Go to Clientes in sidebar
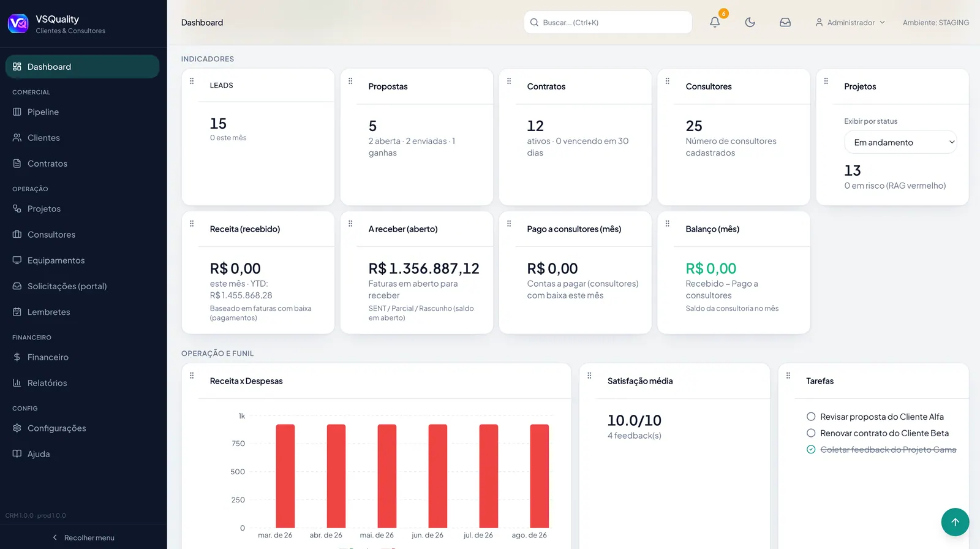Image resolution: width=980 pixels, height=549 pixels. 82,138
